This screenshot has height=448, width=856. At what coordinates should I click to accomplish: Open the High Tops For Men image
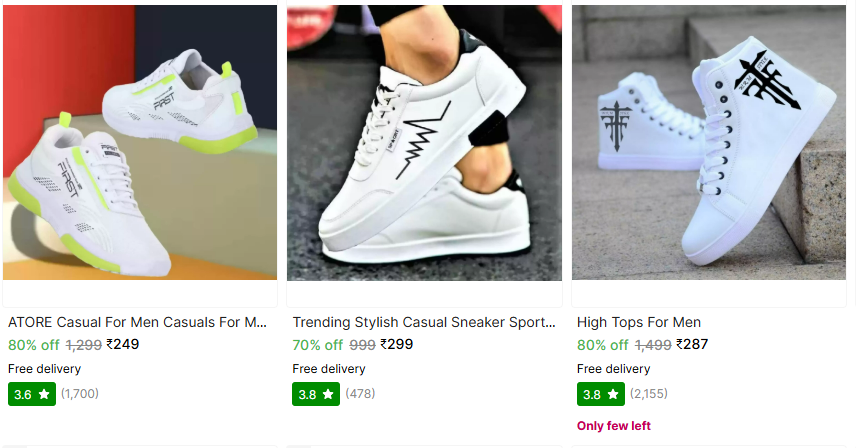coord(709,142)
